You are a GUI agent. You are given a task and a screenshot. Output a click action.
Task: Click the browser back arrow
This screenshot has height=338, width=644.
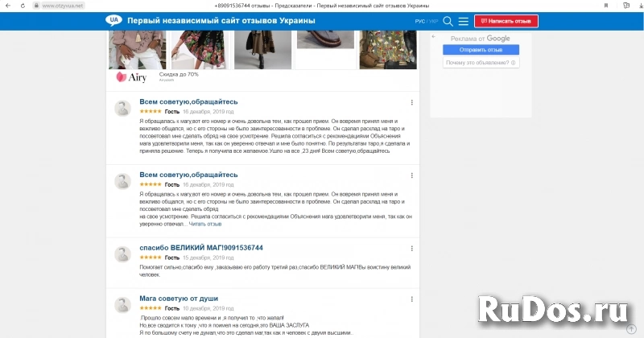pos(10,5)
